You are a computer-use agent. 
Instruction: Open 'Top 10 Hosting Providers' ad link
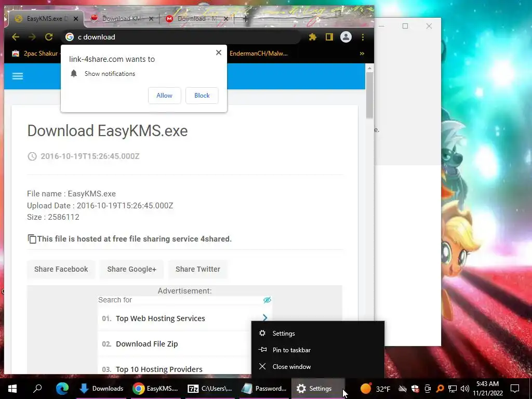point(159,369)
